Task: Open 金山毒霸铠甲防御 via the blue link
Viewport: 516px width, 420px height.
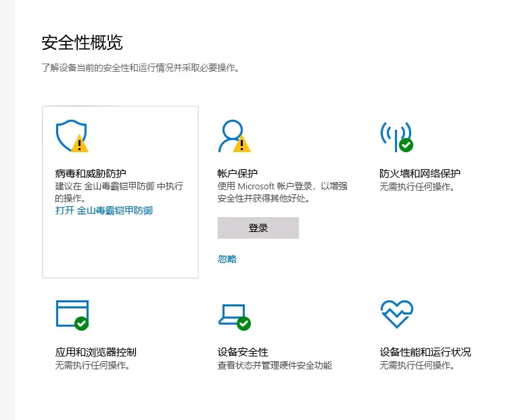Action: (104, 210)
